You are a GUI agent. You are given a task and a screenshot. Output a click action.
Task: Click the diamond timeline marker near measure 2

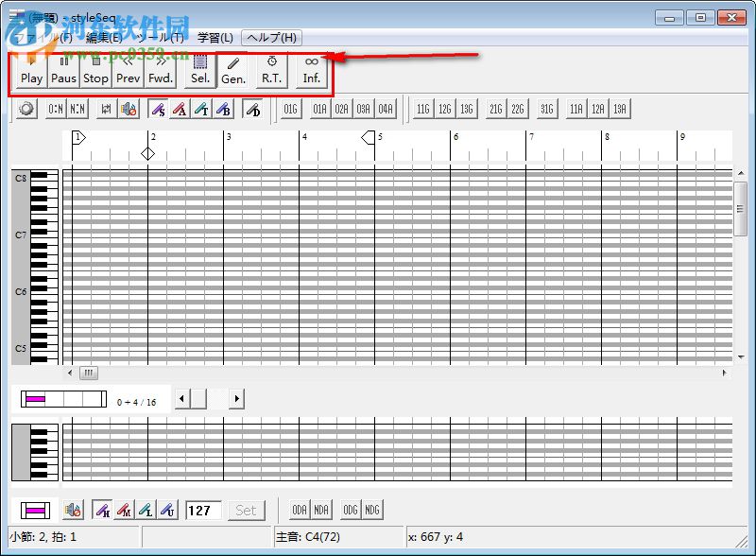coord(148,152)
